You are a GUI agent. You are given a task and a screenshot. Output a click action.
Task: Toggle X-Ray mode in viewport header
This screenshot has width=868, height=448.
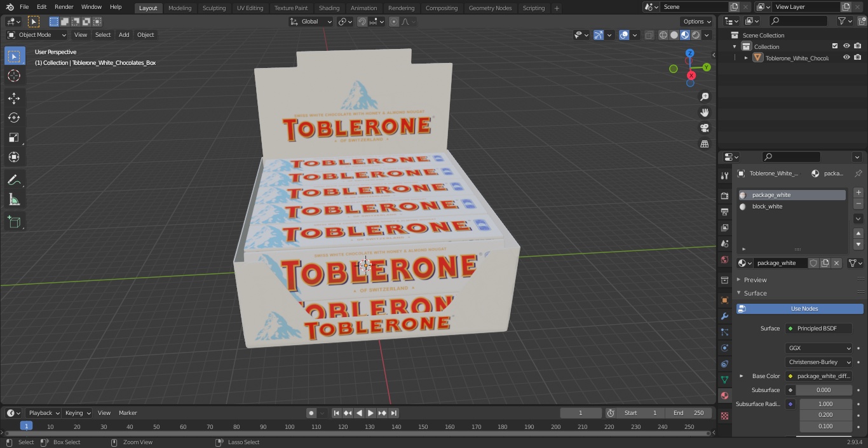pyautogui.click(x=649, y=35)
